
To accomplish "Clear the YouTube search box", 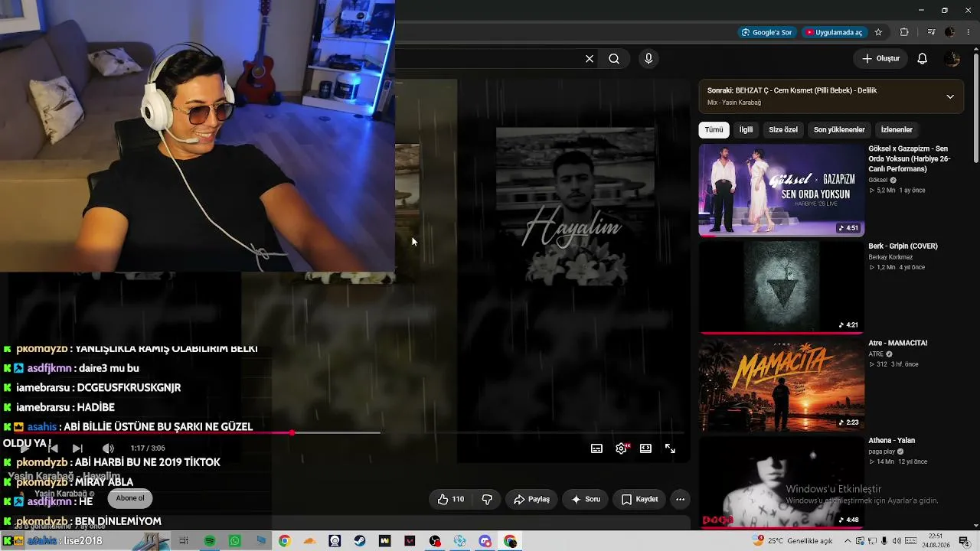I will pos(590,59).
